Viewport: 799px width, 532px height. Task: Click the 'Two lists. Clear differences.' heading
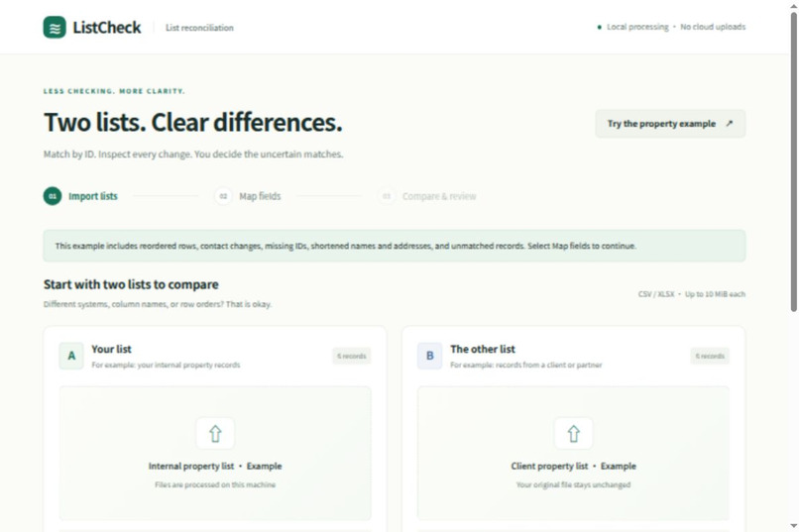tap(192, 122)
